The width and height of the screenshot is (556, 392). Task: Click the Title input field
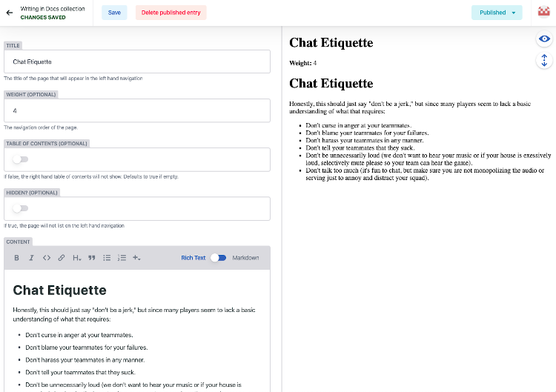[137, 62]
